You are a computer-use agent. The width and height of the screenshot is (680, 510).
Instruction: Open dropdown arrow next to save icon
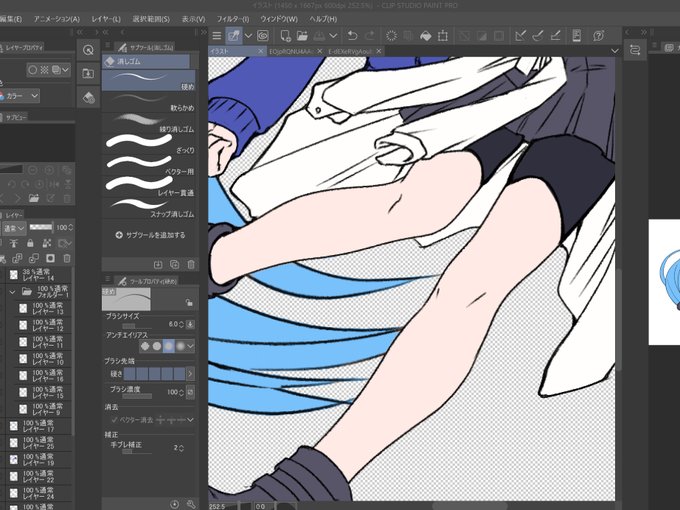pyautogui.click(x=333, y=36)
